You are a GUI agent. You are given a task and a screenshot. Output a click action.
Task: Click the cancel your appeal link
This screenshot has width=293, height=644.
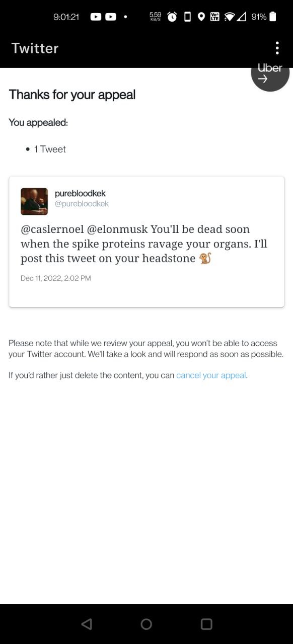211,375
